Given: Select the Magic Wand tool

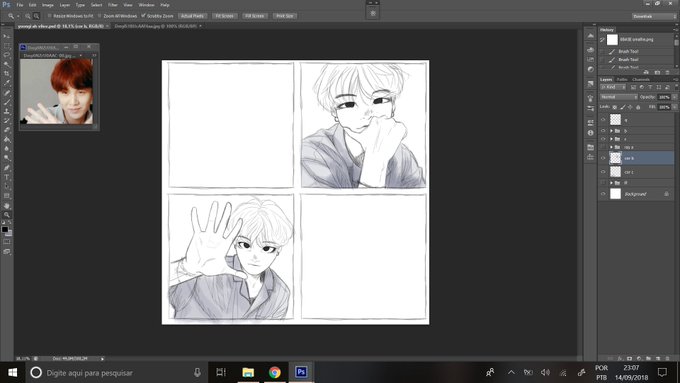Looking at the screenshot, I should click(7, 65).
